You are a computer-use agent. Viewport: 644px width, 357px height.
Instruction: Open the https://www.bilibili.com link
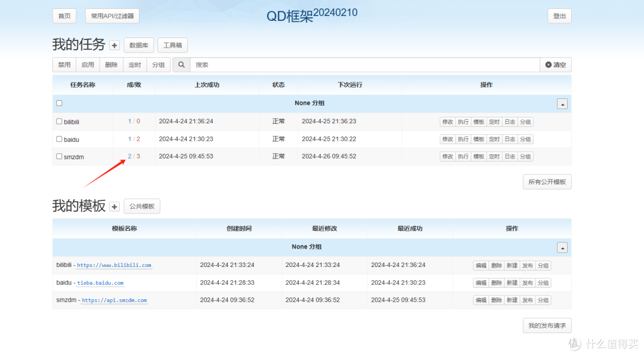tap(114, 265)
